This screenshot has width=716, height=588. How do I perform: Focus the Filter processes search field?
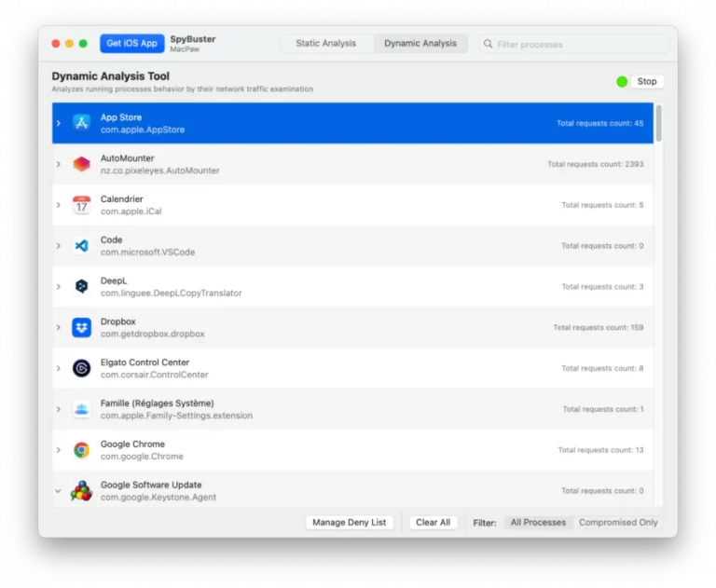point(574,44)
